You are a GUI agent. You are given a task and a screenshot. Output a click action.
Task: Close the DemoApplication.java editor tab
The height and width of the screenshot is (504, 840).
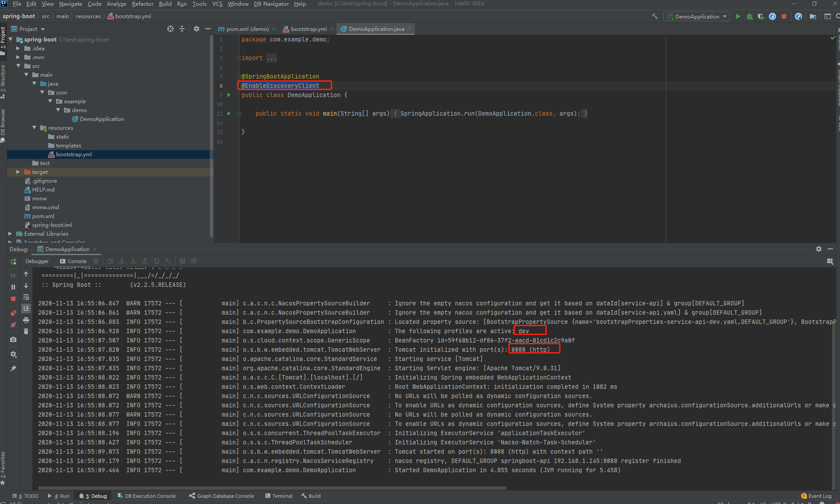[409, 29]
